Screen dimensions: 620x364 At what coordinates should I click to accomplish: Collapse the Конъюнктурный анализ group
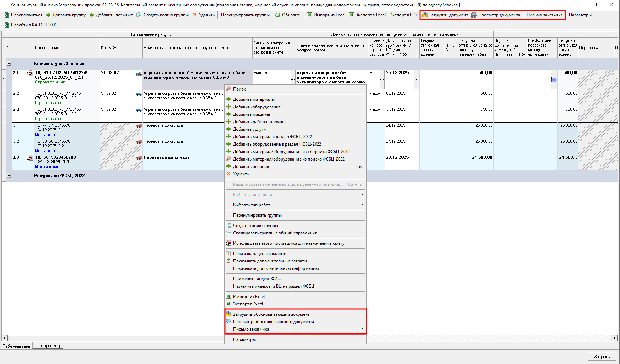click(x=9, y=64)
